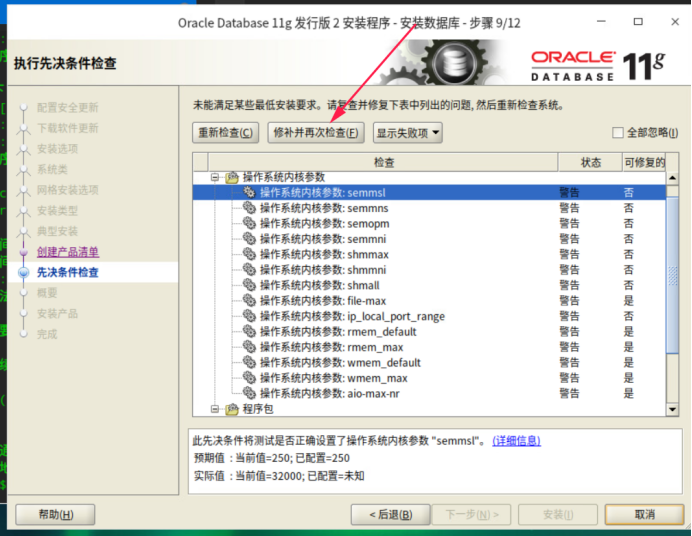This screenshot has width=692, height=536.
Task: Click the 是 fixable value for file-max
Action: coord(628,300)
